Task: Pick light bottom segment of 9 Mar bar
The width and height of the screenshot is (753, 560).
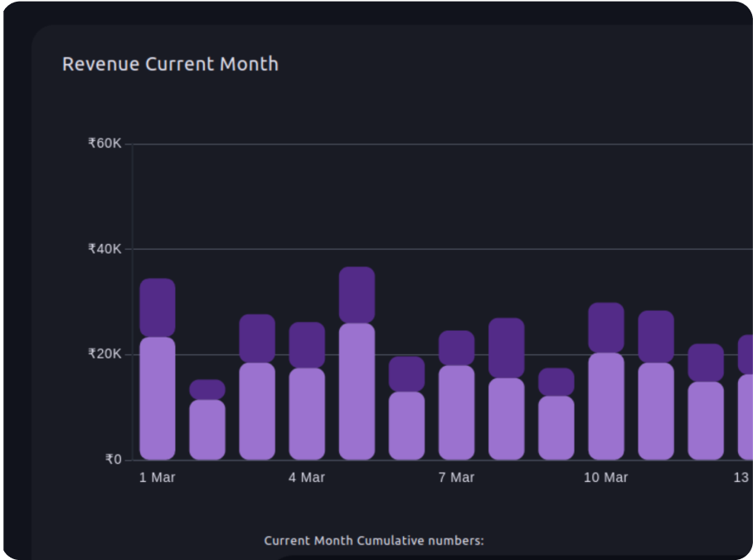Action: click(x=556, y=427)
